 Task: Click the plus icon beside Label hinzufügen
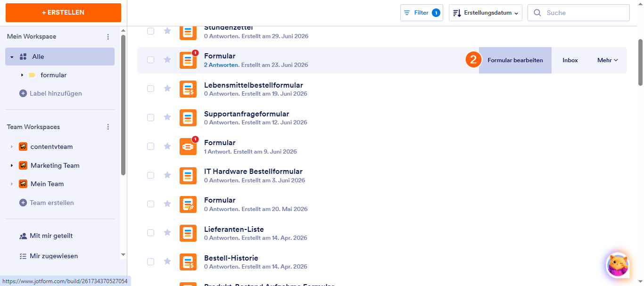click(x=23, y=93)
